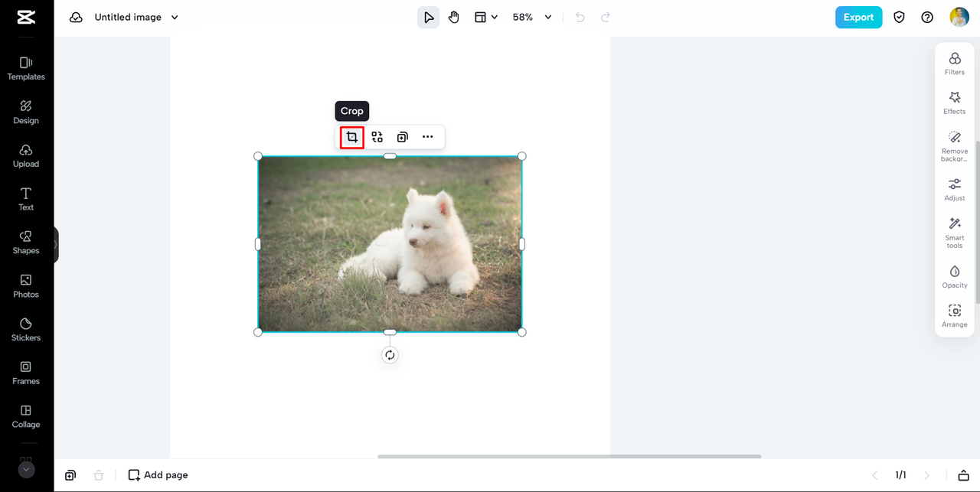Activate the Hand pan tool
The width and height of the screenshot is (980, 492).
[454, 17]
